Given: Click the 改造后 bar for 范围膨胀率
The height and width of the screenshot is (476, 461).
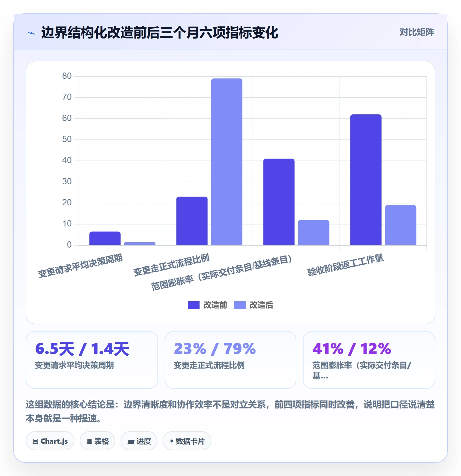Looking at the screenshot, I should pos(314,232).
